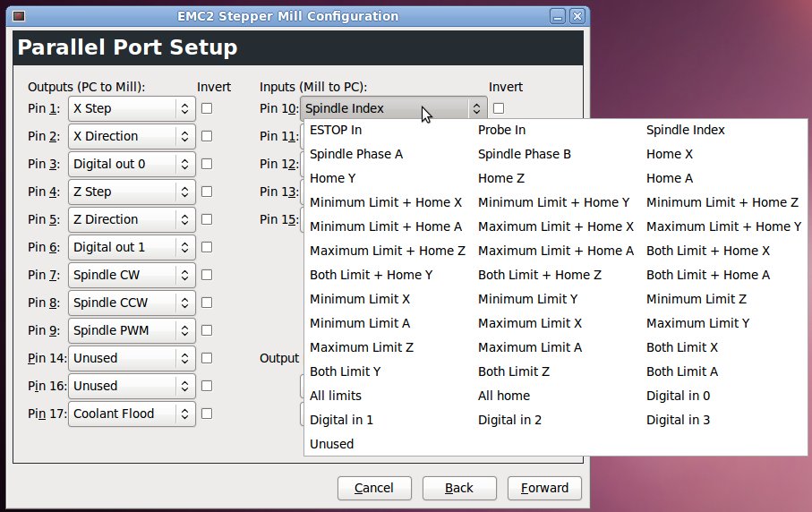This screenshot has height=512, width=812.
Task: Enable Invert checkbox for Pin 2
Action: (x=207, y=136)
